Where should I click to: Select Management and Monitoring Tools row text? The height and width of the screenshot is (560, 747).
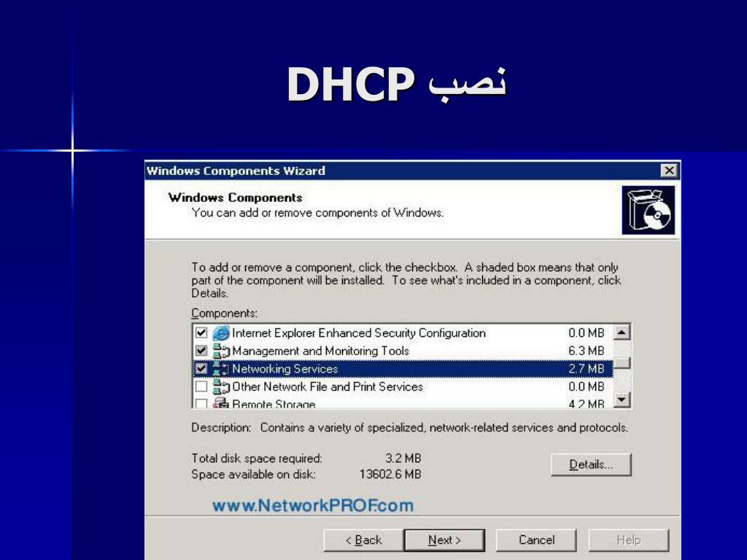(x=321, y=351)
